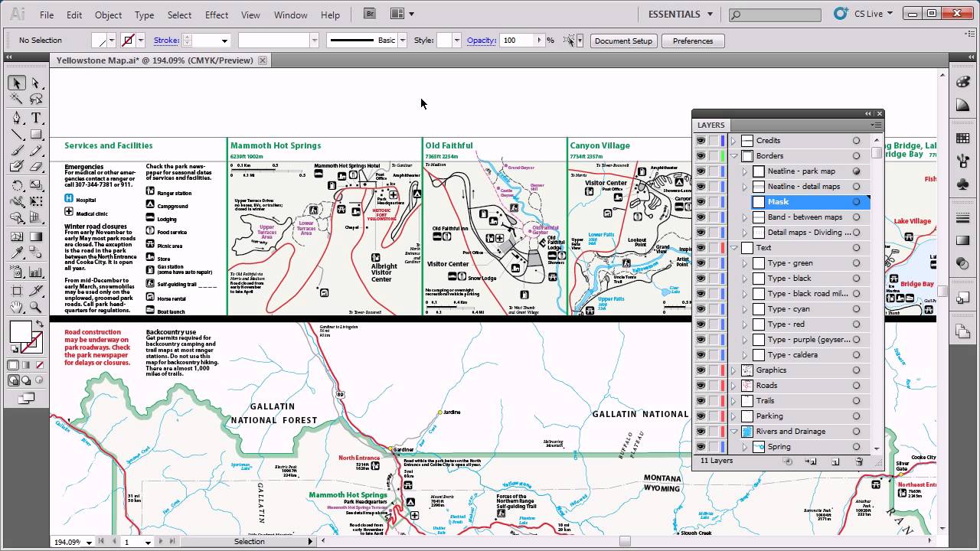Viewport: 980px width, 551px height.
Task: Click Fill swatch in control bar
Action: (100, 41)
